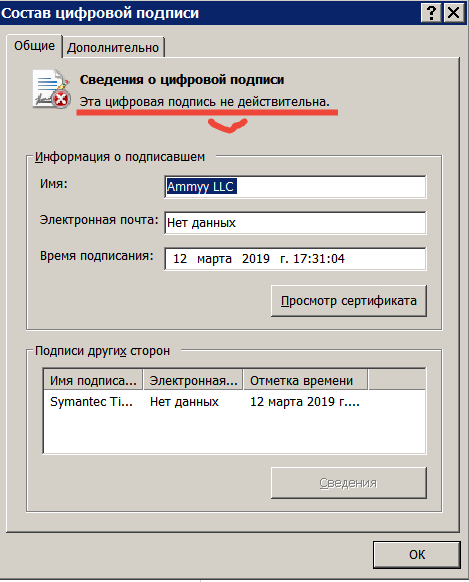The image size is (469, 582).
Task: Close the digital signature dialog
Action: 453,13
